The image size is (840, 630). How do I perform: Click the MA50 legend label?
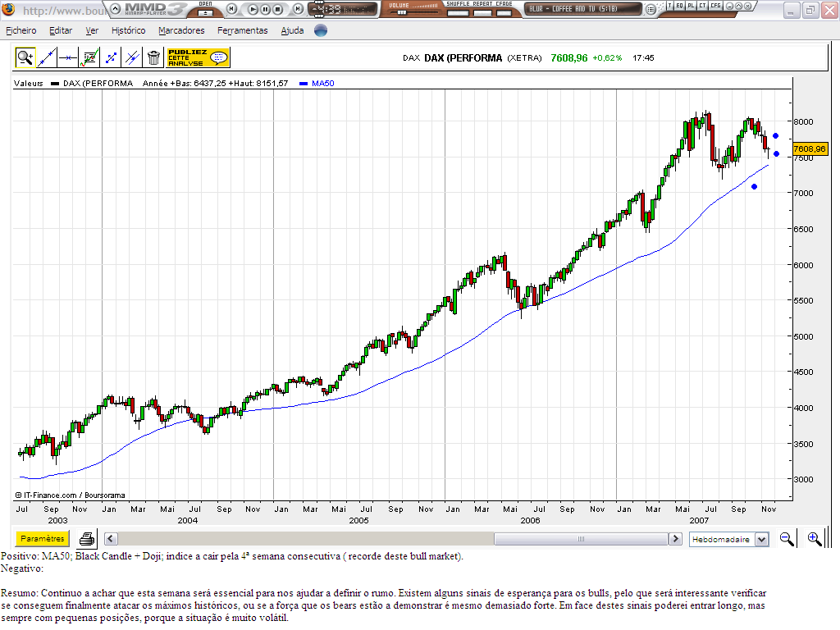pos(323,83)
